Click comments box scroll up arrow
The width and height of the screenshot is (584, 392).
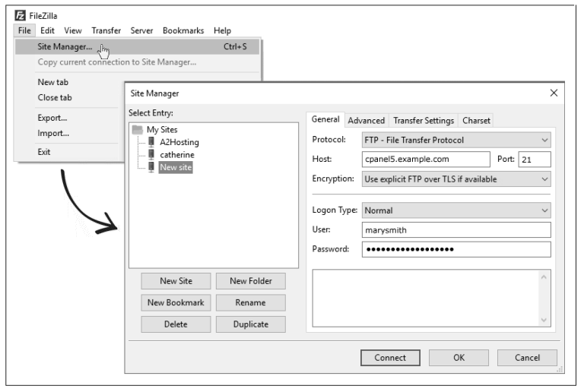tap(544, 277)
